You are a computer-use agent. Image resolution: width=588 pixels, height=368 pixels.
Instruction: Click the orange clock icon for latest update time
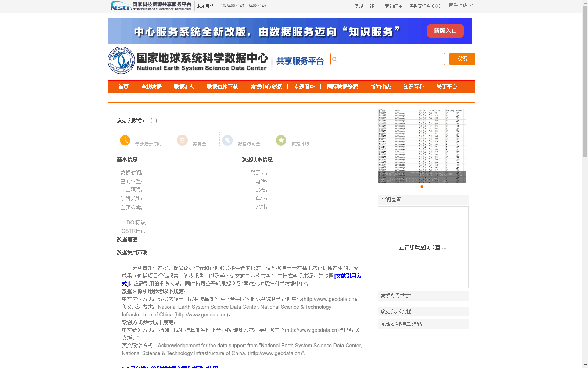point(125,140)
